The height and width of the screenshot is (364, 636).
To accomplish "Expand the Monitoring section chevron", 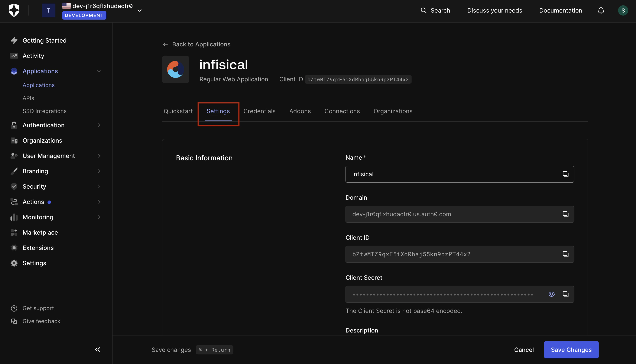I will click(x=99, y=217).
